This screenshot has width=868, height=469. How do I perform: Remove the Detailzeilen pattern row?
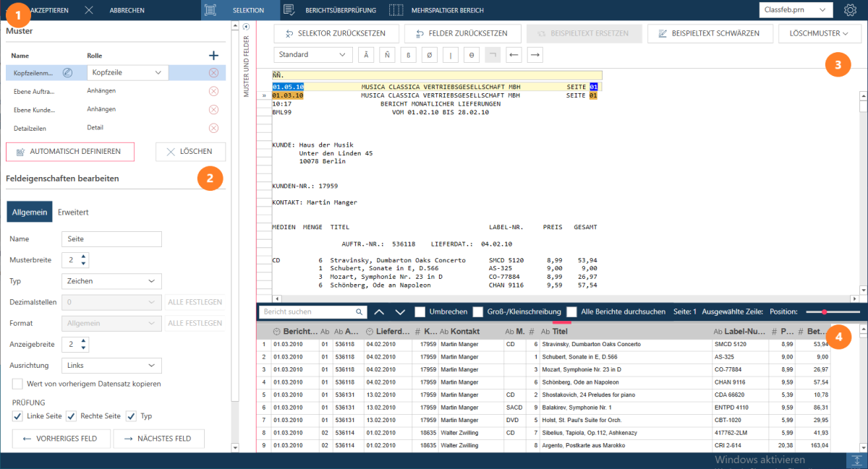pos(213,128)
